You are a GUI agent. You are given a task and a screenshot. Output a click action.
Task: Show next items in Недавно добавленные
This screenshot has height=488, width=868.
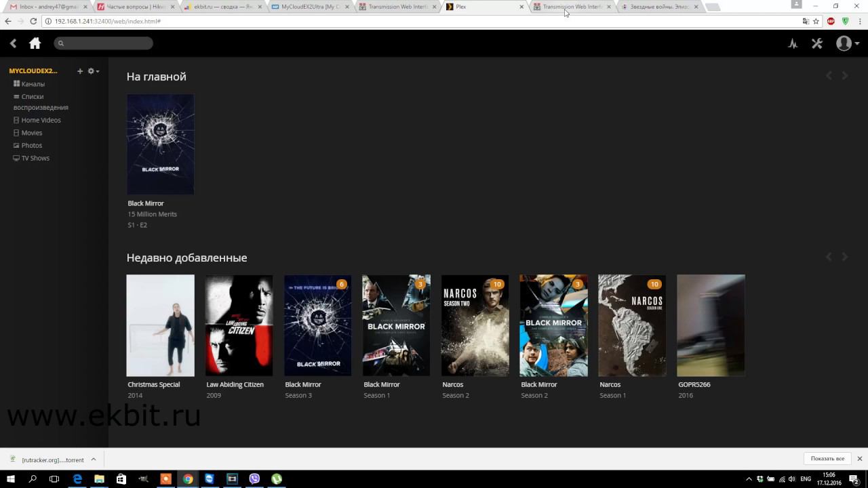[845, 257]
